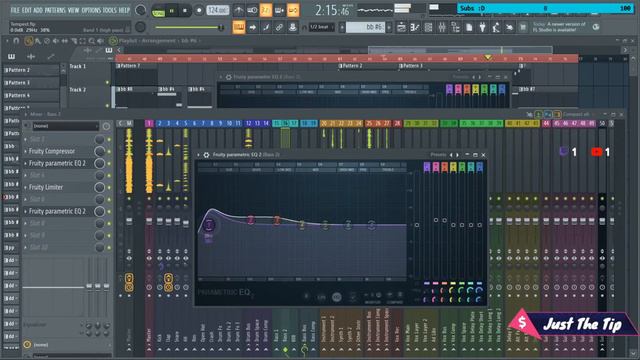
Task: Click the bb #6 pattern selector
Action: click(365, 27)
